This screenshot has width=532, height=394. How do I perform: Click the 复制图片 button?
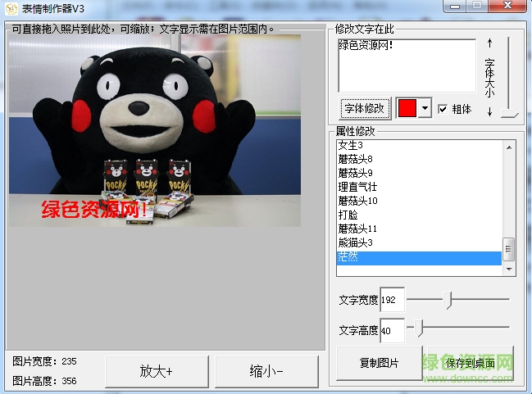tap(379, 363)
